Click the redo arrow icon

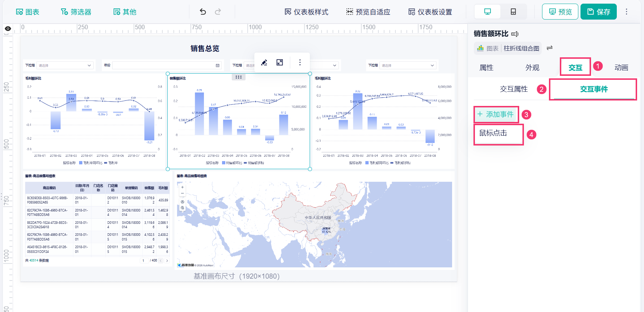pyautogui.click(x=218, y=12)
